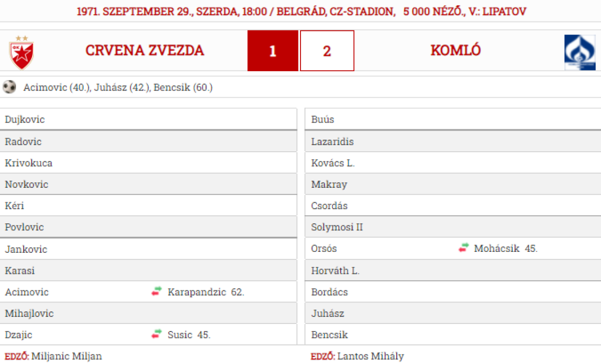Click coach Lantos Mihály's name
601x364 pixels.
pos(370,356)
